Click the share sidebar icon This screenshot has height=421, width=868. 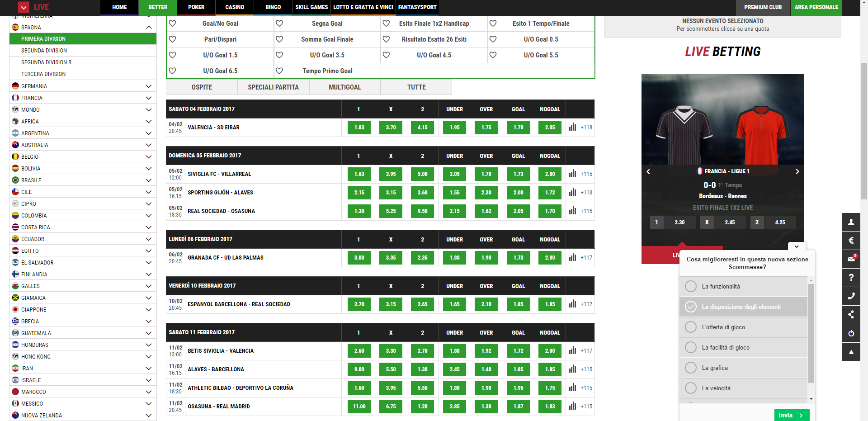coord(851,315)
